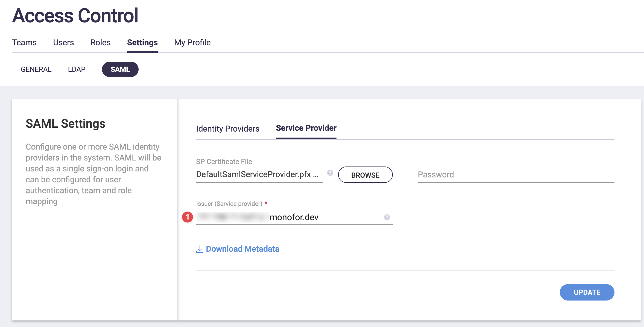Switch to the Users tab
The width and height of the screenshot is (644, 327).
63,43
